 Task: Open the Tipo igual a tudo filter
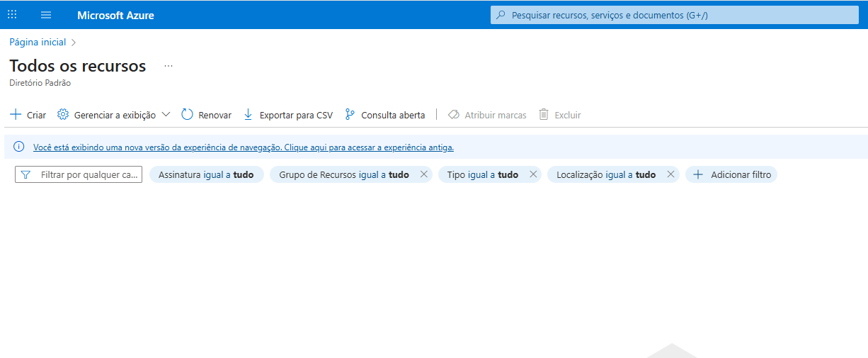click(483, 174)
